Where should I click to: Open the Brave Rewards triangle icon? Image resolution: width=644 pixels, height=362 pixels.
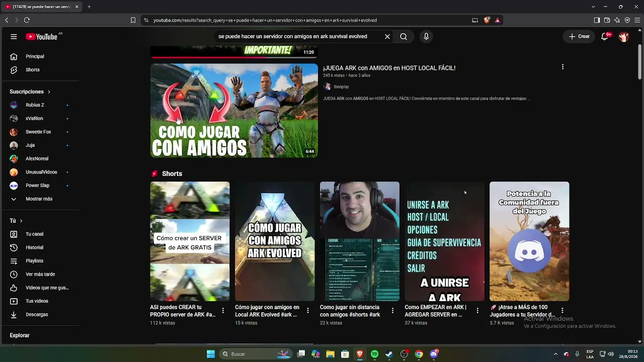tap(497, 20)
